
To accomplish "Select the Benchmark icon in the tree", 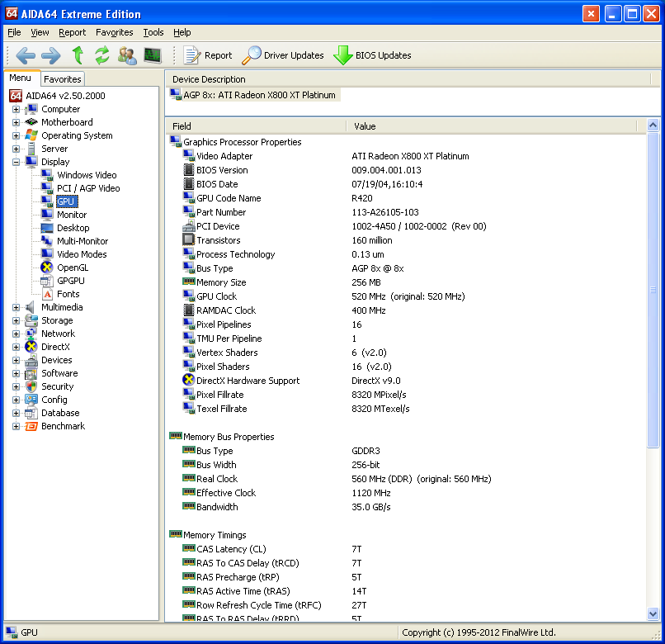I will [x=31, y=426].
